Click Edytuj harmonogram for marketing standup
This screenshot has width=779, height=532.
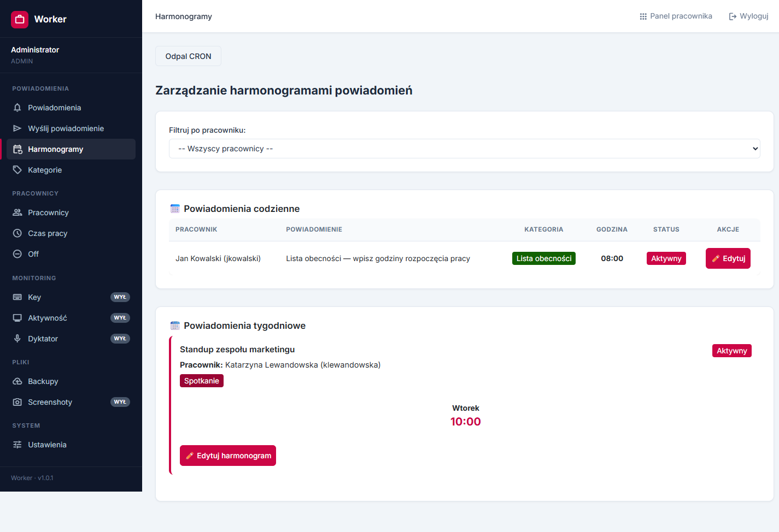(228, 456)
